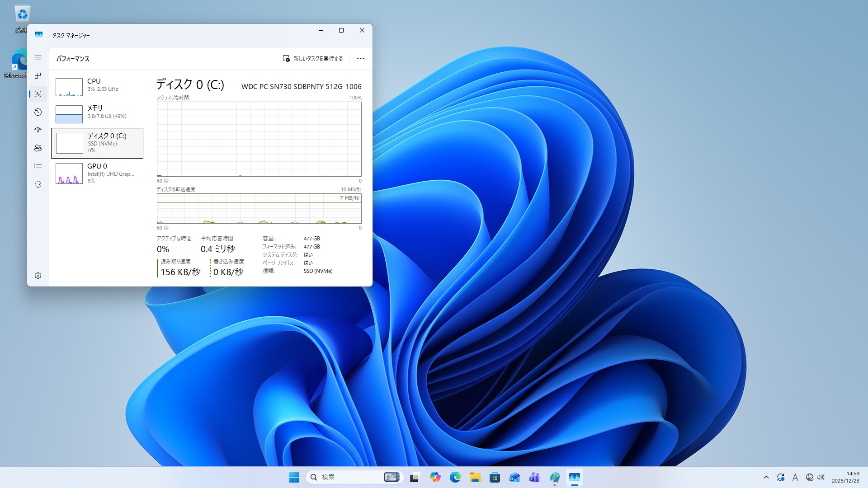Open the Users page icon
868x488 pixels.
pos(38,148)
